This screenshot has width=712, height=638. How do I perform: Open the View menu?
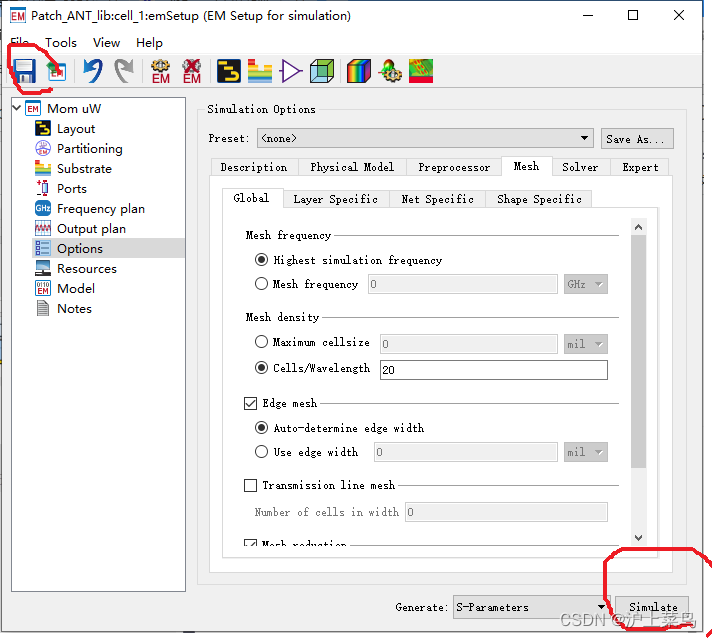[x=106, y=43]
